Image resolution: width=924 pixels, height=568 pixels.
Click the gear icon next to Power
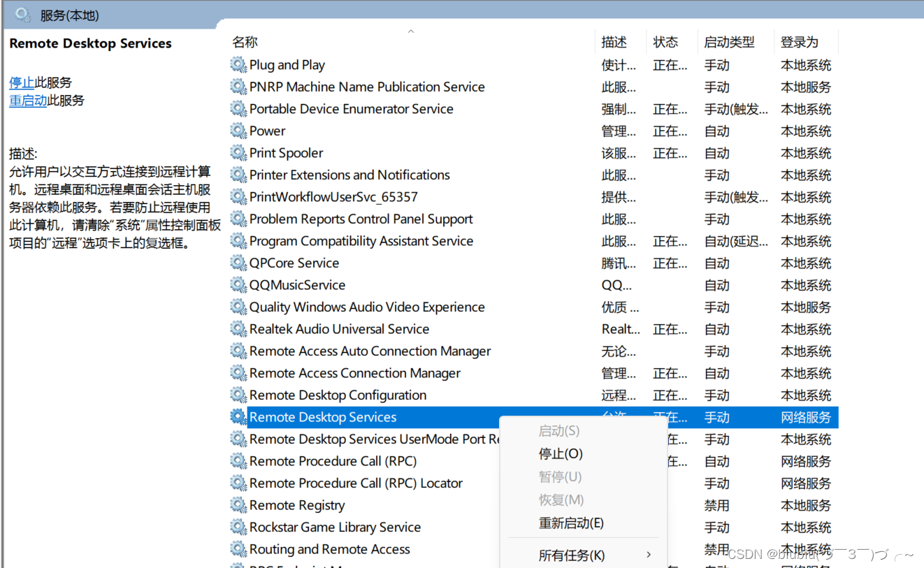pos(238,131)
